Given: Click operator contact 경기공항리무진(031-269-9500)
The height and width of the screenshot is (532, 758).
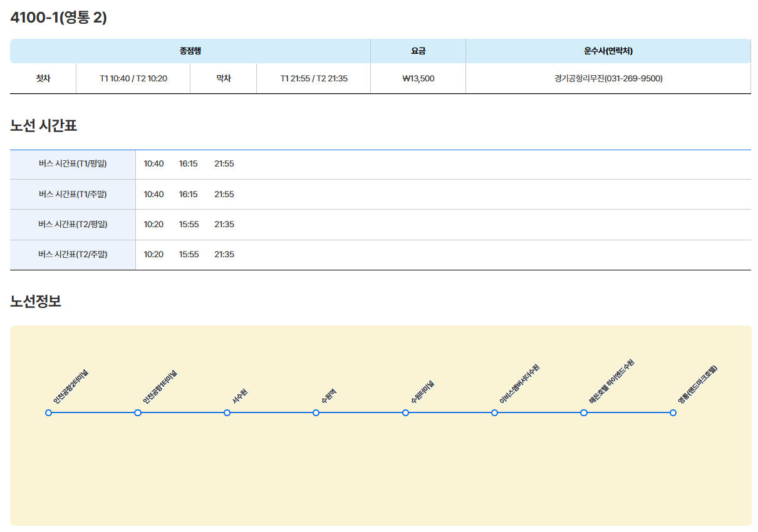Looking at the screenshot, I should pyautogui.click(x=608, y=78).
